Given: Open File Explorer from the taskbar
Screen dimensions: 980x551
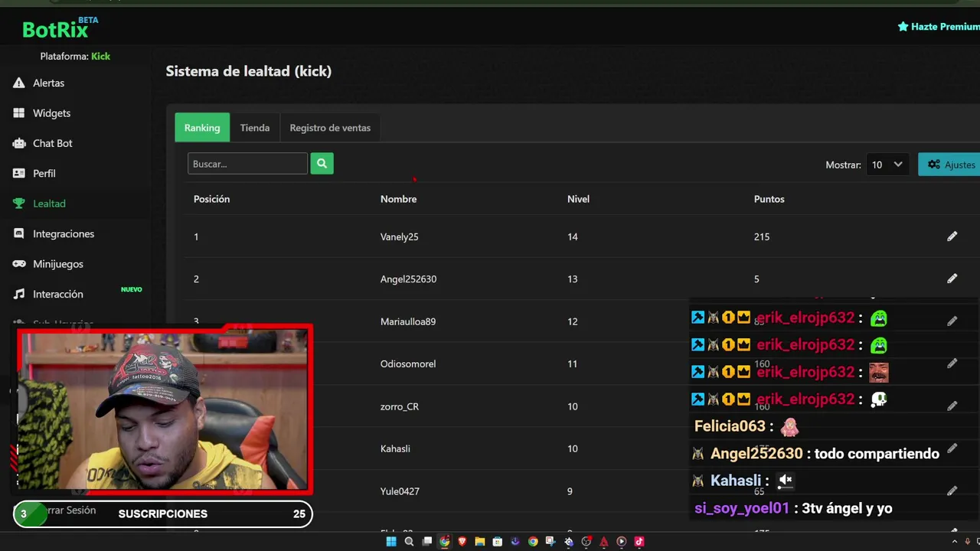Looking at the screenshot, I should [x=480, y=542].
